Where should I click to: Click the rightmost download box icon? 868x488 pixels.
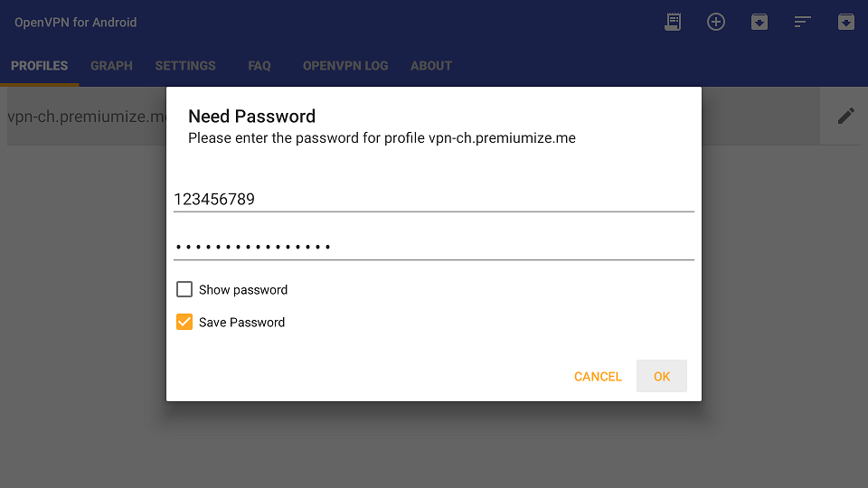pos(846,22)
